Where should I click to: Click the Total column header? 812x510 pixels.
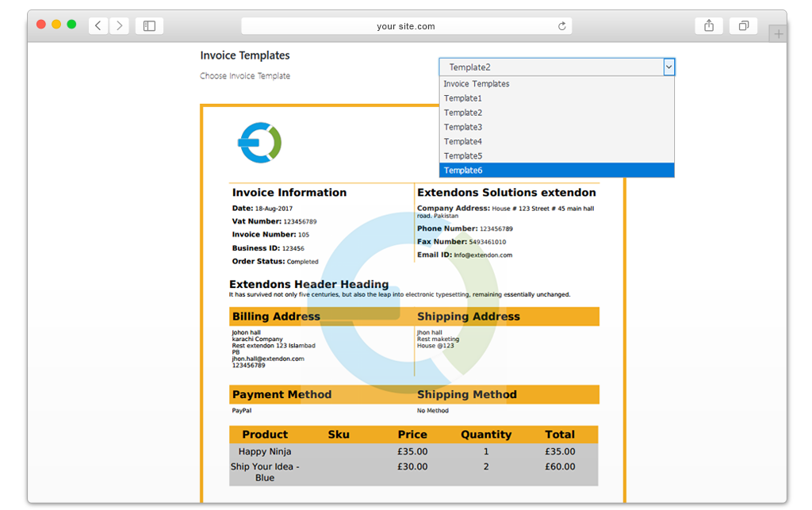560,435
